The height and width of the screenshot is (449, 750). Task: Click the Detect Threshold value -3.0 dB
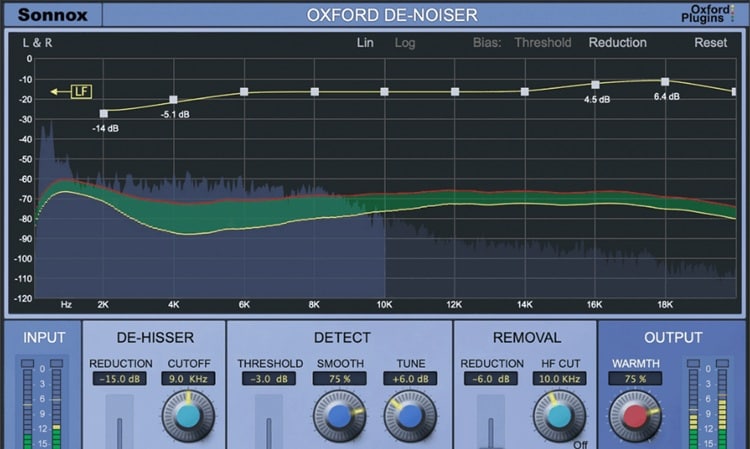pyautogui.click(x=269, y=379)
